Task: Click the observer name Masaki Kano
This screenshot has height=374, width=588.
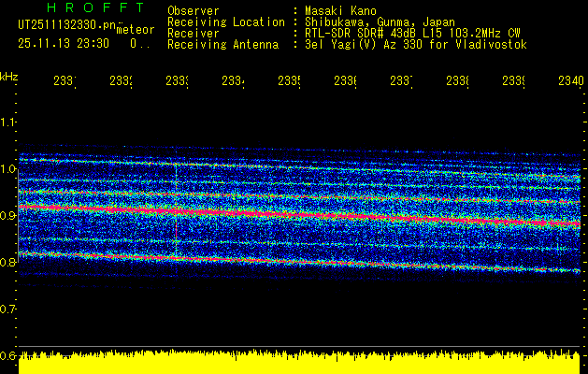Action: point(340,11)
